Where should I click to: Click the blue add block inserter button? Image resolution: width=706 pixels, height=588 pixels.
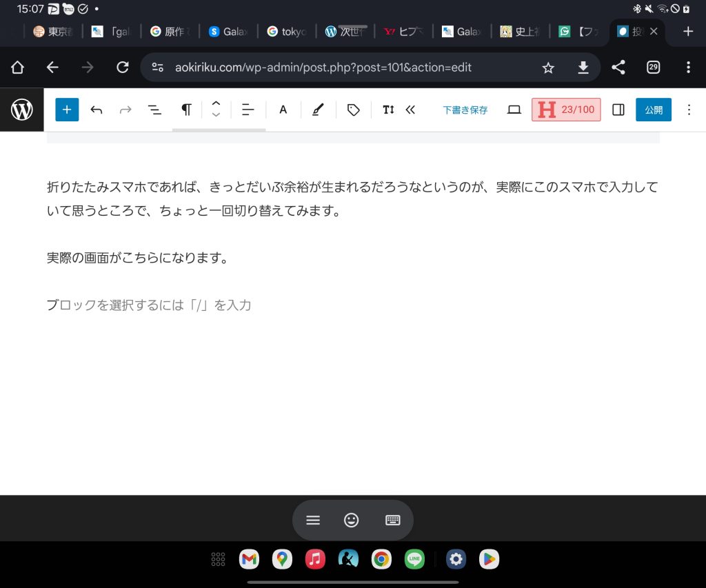[x=67, y=110]
